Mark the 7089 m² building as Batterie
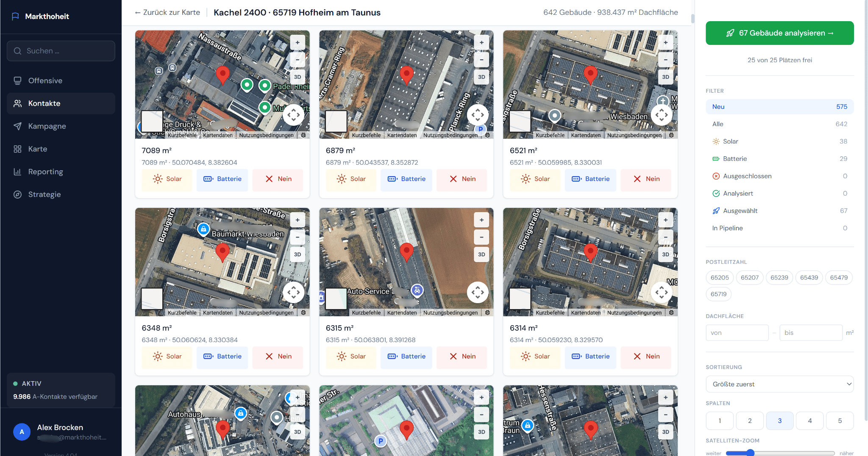This screenshot has height=456, width=868. coord(223,179)
